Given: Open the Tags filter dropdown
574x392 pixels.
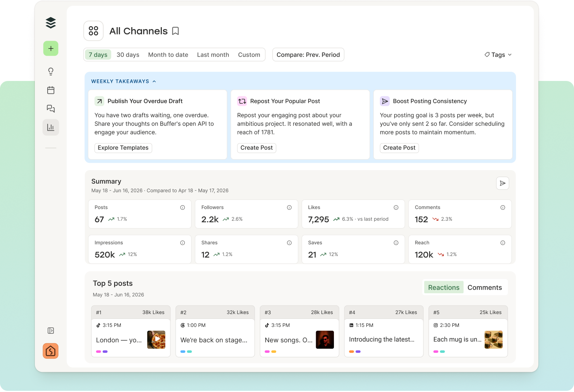Looking at the screenshot, I should point(498,55).
